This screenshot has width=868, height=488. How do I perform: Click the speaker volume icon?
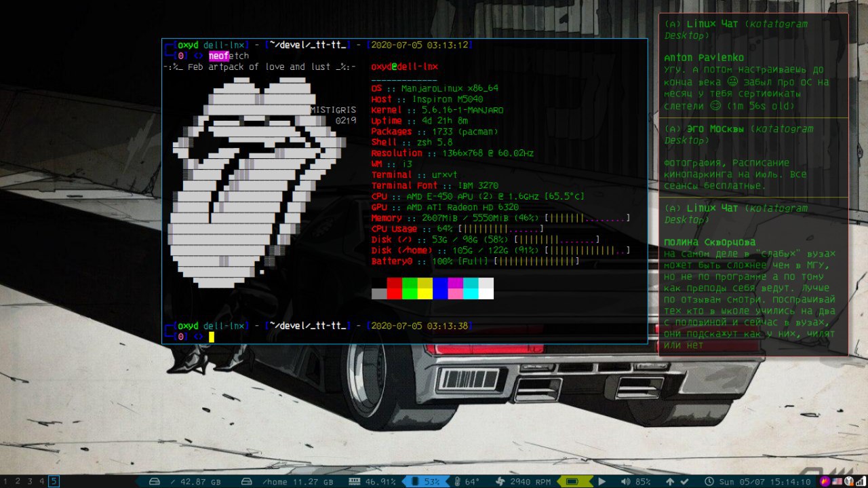(626, 481)
